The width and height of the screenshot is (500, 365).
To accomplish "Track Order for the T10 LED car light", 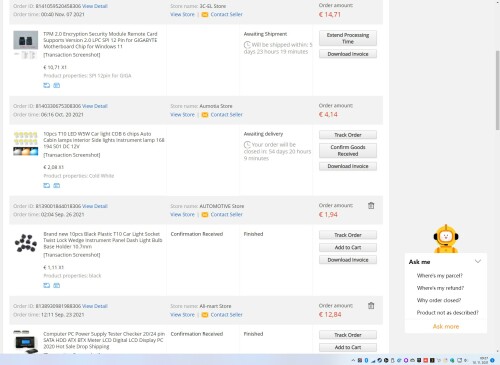I will pyautogui.click(x=348, y=135).
